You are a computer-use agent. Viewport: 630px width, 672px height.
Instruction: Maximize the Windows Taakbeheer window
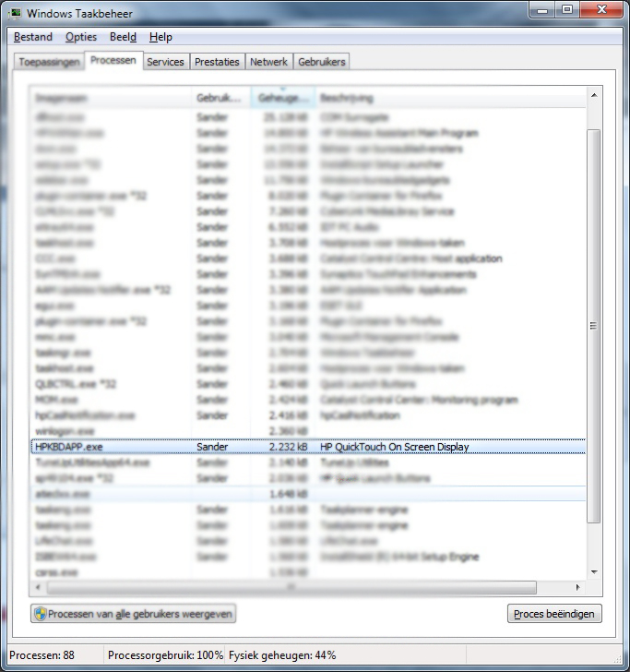tap(567, 10)
